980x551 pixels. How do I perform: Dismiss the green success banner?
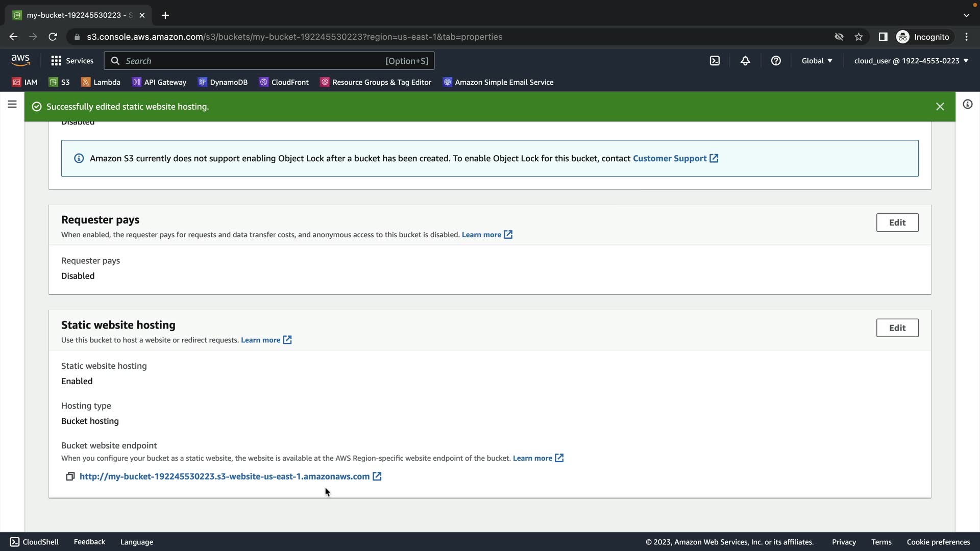pos(940,107)
